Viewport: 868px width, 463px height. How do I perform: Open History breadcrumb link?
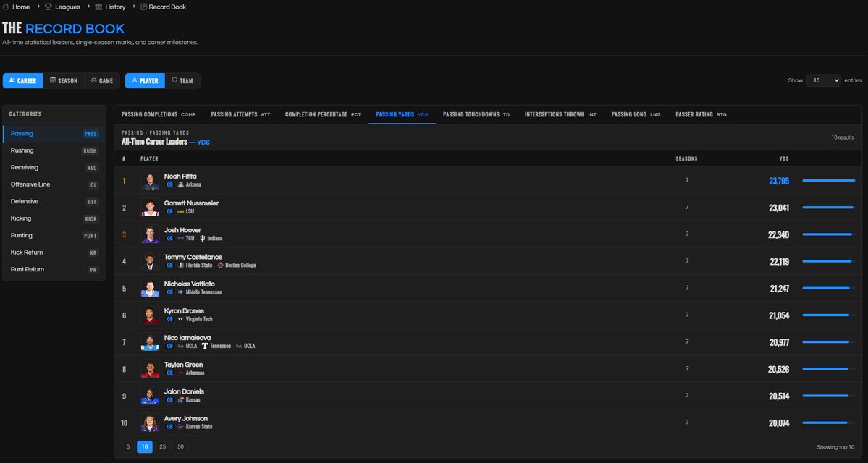tap(110, 7)
